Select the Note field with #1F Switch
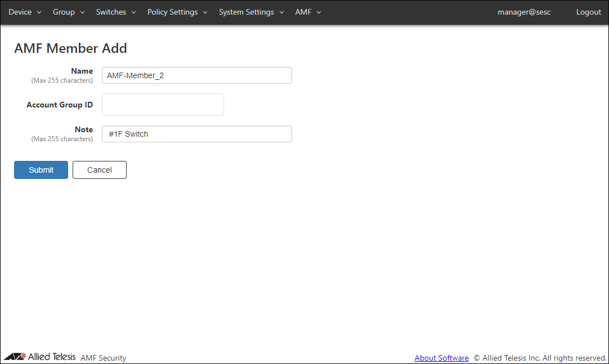 pos(196,134)
